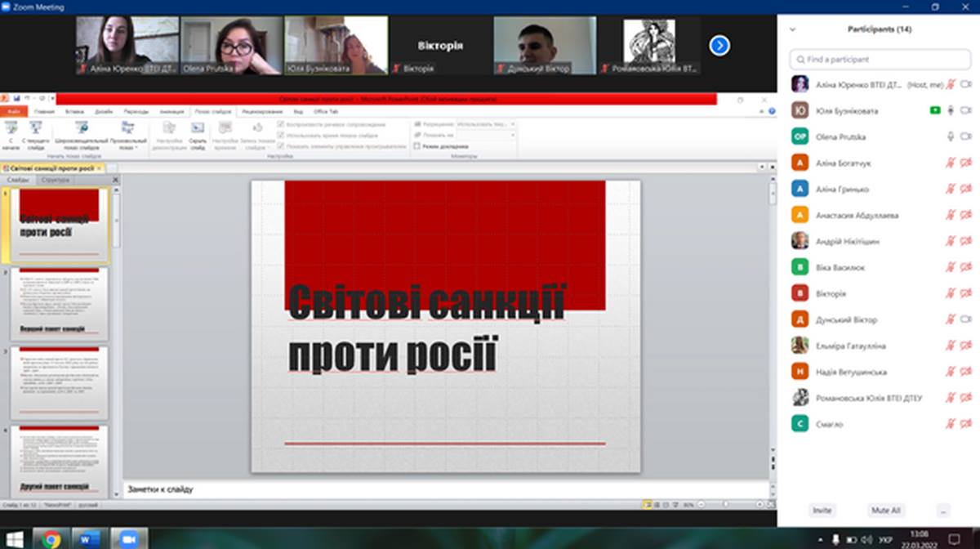Click camera icon next to Юля Бузніковата

pos(966,110)
